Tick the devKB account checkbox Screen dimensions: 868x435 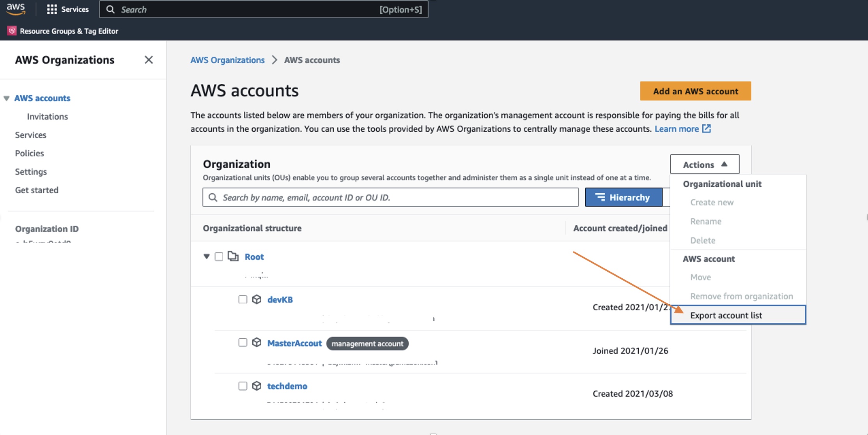pos(243,299)
